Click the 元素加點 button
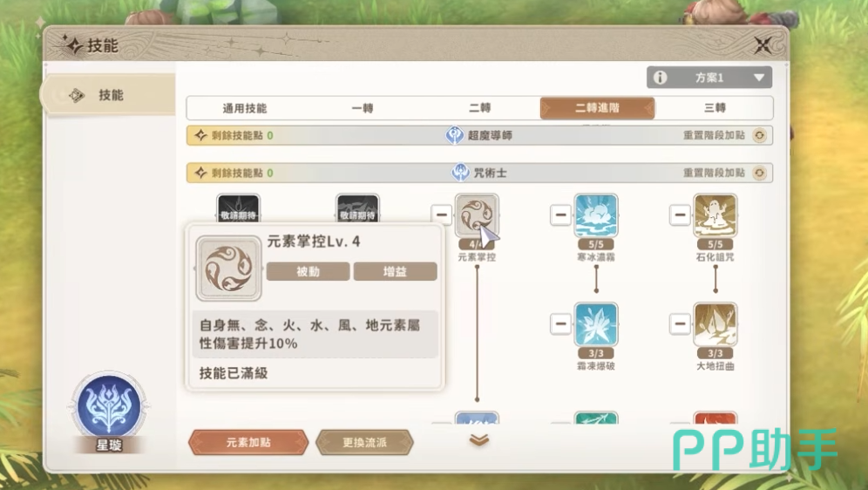The width and height of the screenshot is (868, 490). tap(248, 442)
